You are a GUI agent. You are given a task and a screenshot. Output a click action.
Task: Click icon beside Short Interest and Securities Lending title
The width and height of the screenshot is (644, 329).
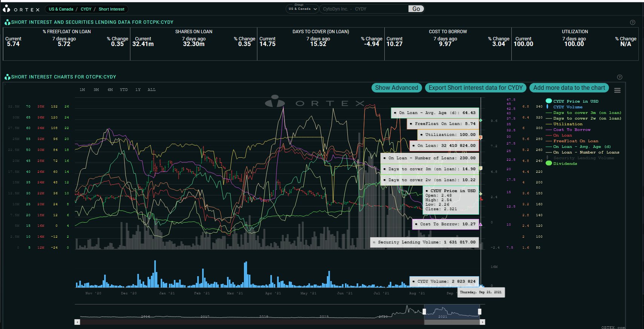tap(7, 22)
